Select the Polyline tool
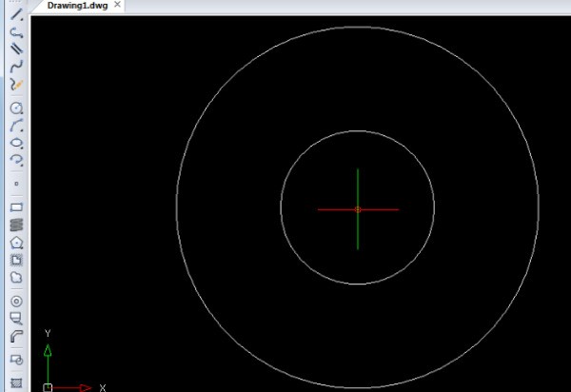This screenshot has width=571, height=392. [x=16, y=31]
